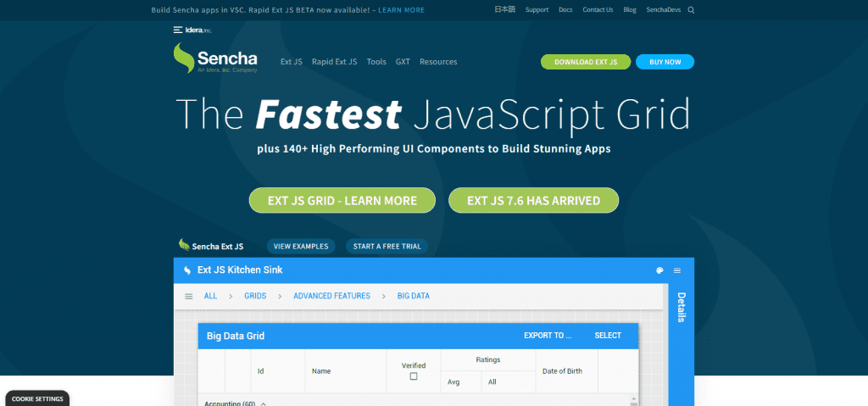This screenshot has width=868, height=406.
Task: Click the Ext JS Kitchen Sink title
Action: coord(240,270)
